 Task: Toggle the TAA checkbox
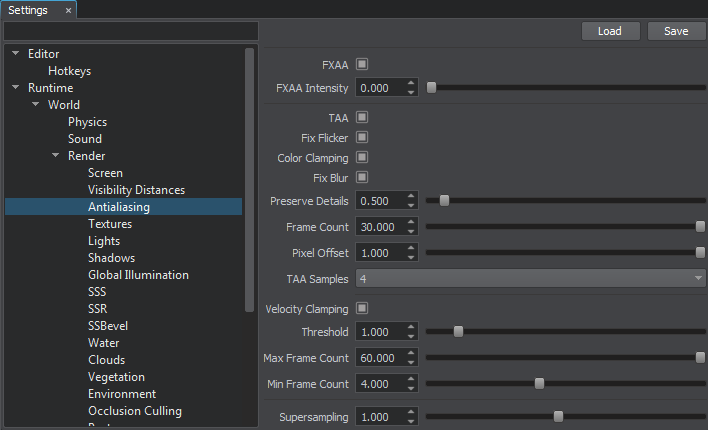[x=362, y=117]
